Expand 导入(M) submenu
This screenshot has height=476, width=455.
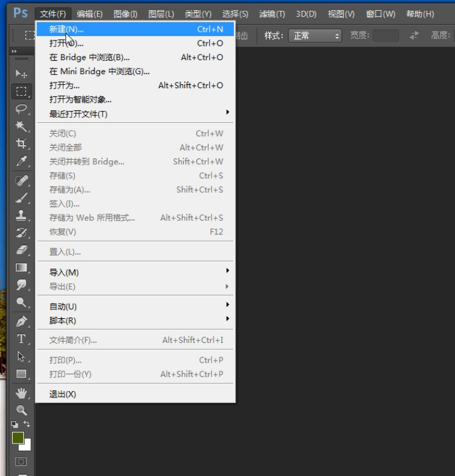136,273
